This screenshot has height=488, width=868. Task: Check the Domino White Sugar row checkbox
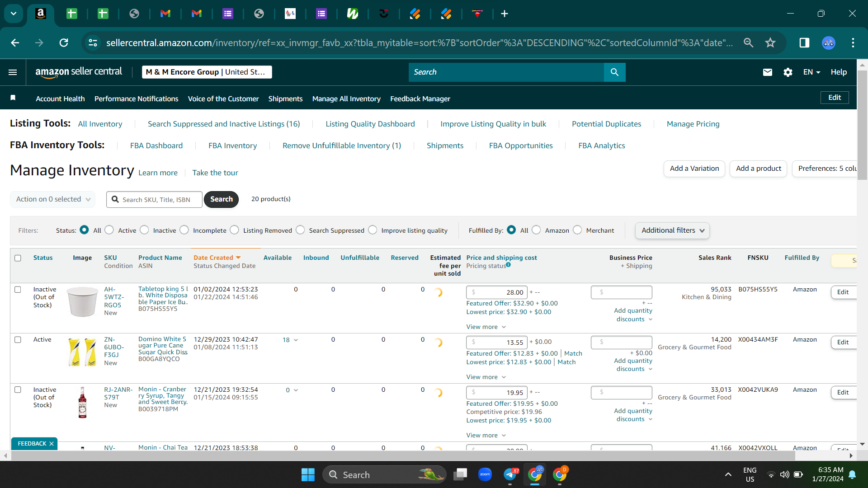tap(18, 340)
